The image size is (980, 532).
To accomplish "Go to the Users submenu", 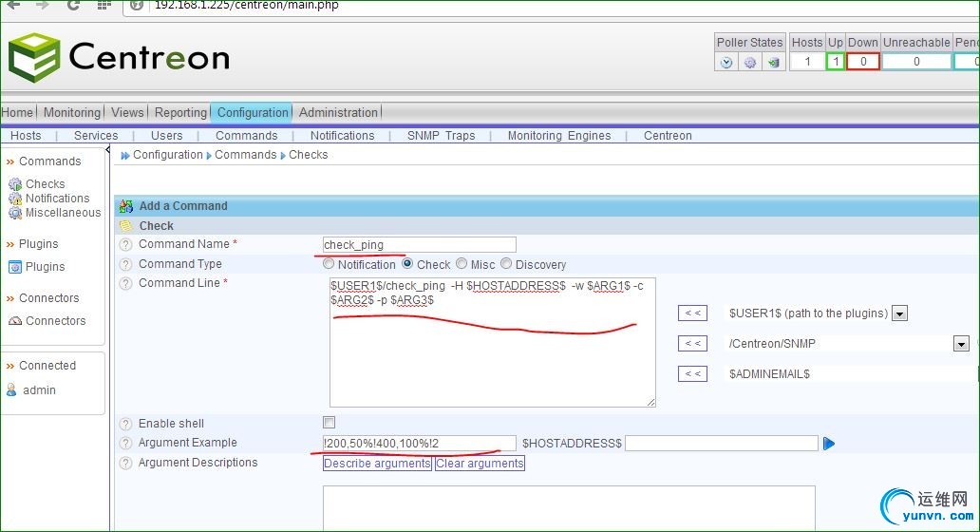I will 166,136.
